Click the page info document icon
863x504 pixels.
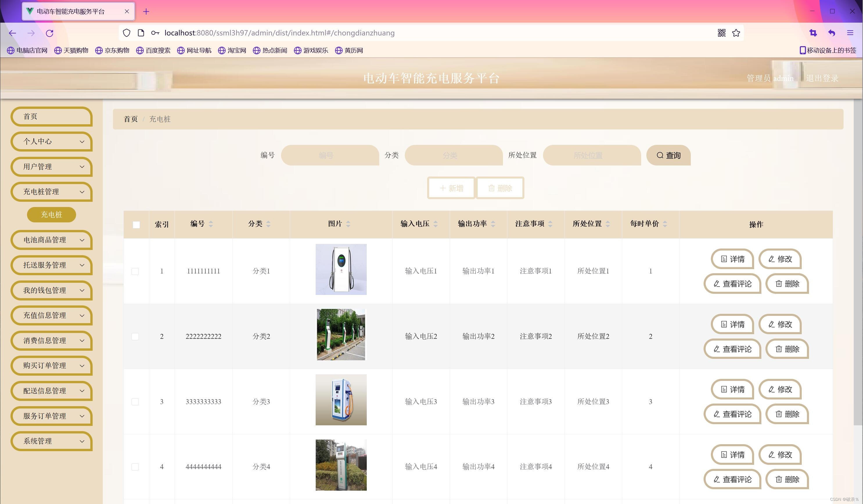141,33
